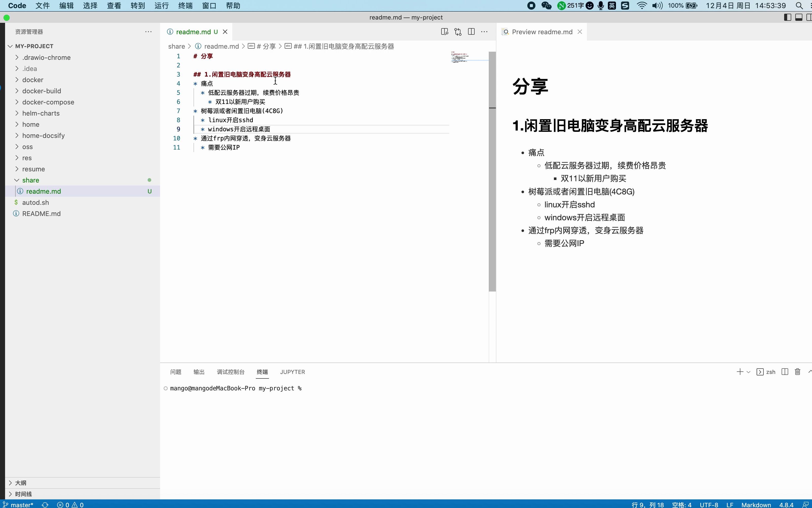Click the battery status icon
The width and height of the screenshot is (812, 508).
[692, 6]
